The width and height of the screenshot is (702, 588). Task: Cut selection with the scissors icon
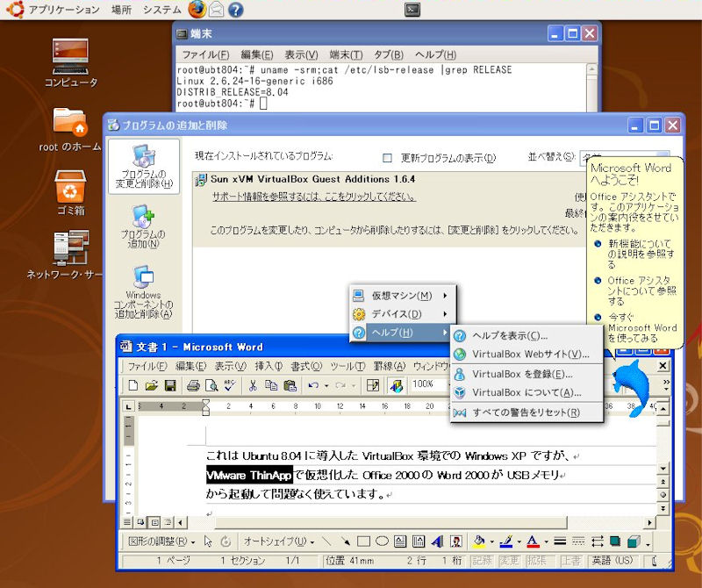click(253, 385)
